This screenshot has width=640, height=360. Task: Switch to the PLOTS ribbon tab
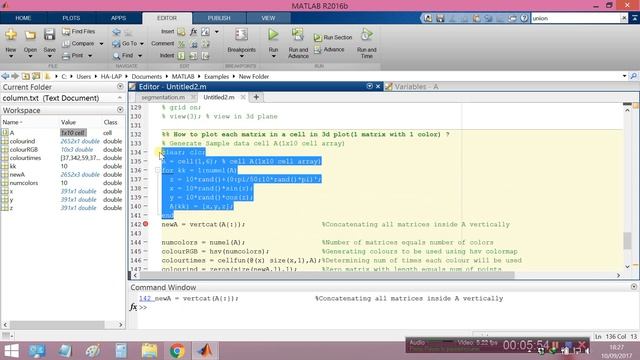point(71,18)
